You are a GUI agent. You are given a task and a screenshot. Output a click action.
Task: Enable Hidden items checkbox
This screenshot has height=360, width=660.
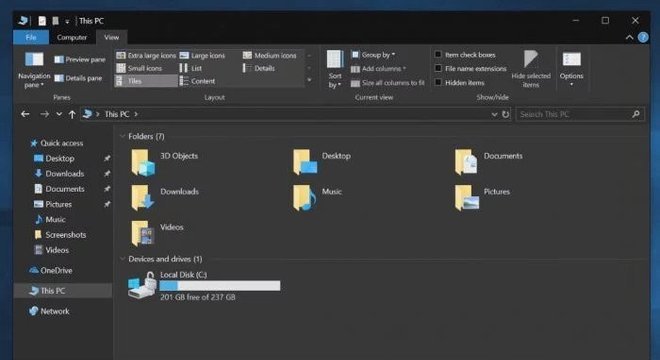tap(438, 83)
